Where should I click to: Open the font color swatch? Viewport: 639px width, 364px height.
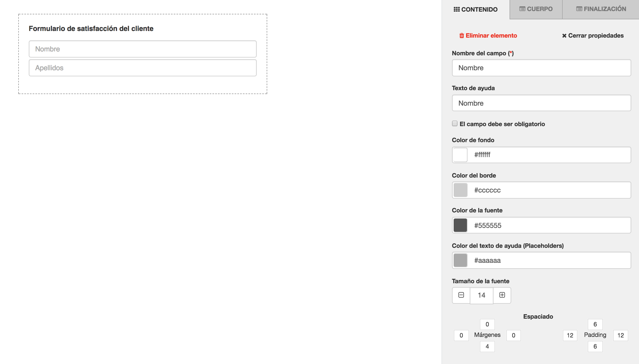tap(461, 225)
